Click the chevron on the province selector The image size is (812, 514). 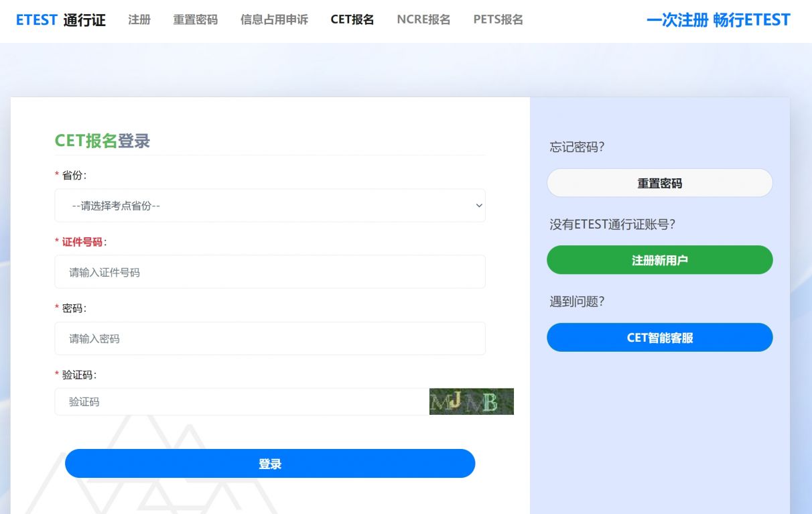[478, 205]
